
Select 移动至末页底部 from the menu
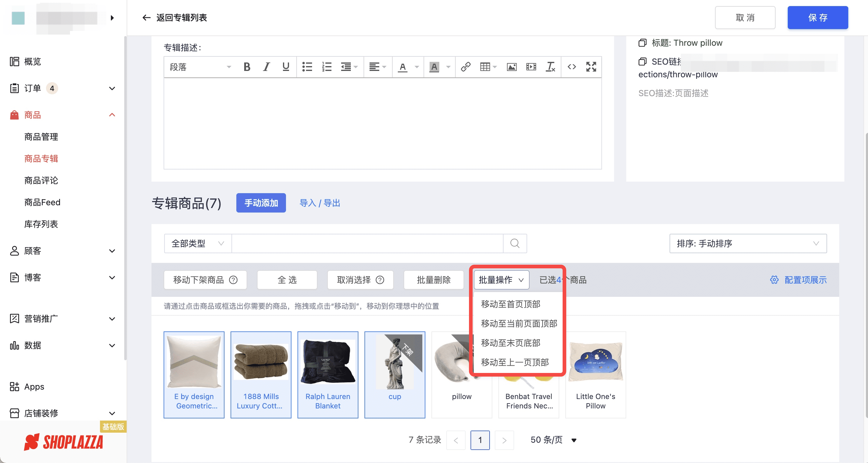pyautogui.click(x=510, y=343)
